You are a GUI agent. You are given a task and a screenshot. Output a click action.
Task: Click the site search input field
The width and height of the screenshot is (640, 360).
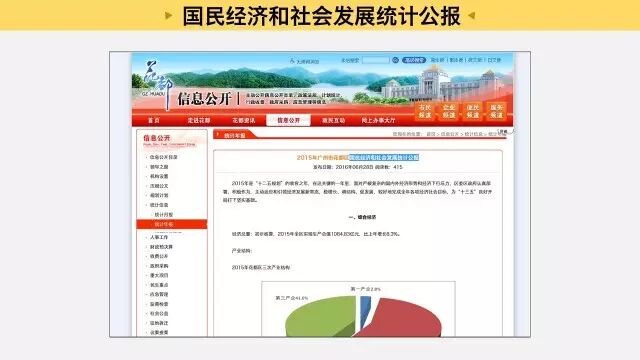376,60
